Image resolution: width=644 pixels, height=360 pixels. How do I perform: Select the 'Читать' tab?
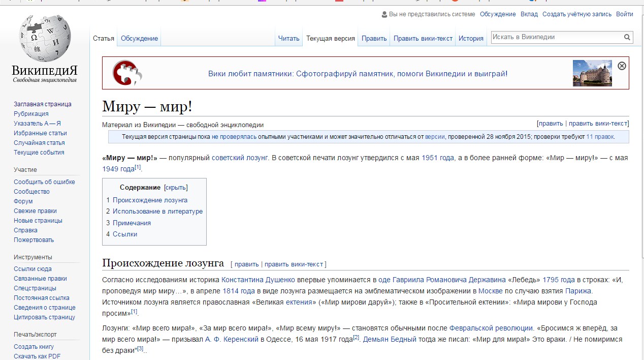pos(288,39)
